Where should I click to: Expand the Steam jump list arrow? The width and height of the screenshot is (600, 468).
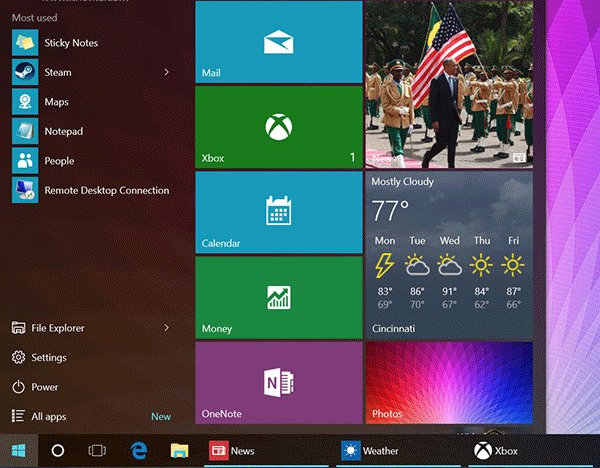(x=166, y=72)
